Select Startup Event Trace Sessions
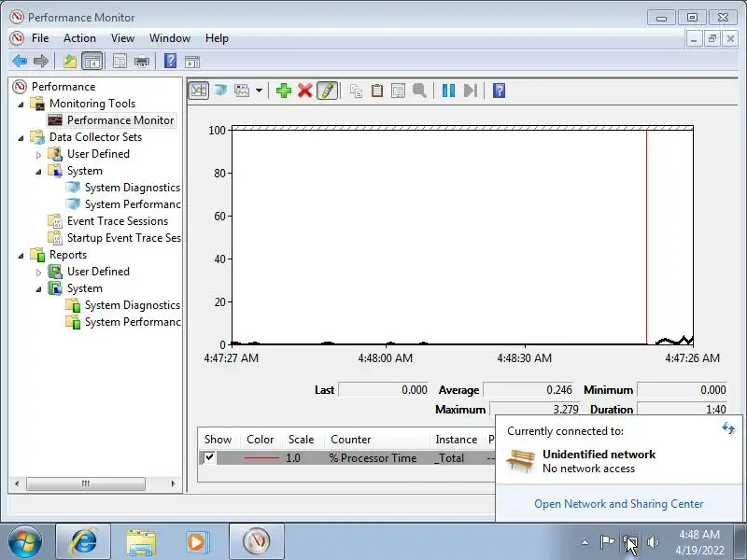 coord(123,238)
